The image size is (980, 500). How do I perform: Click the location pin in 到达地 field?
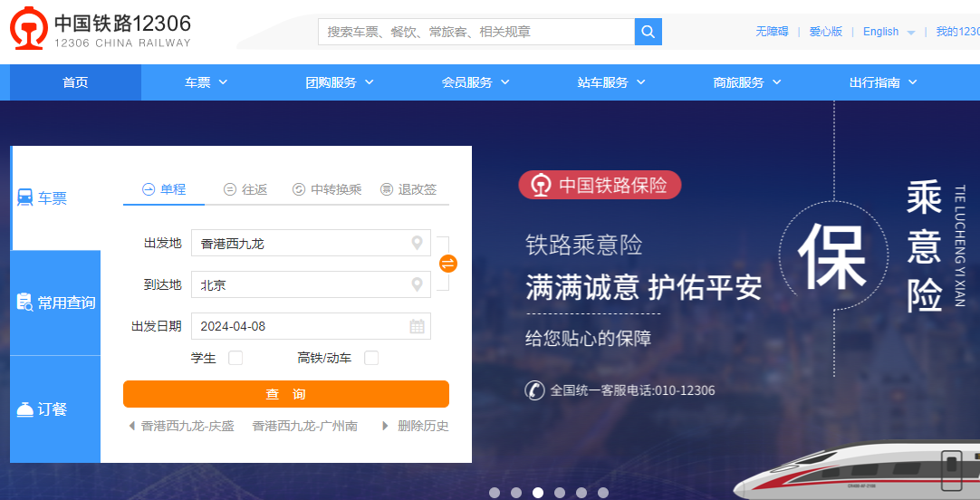417,285
